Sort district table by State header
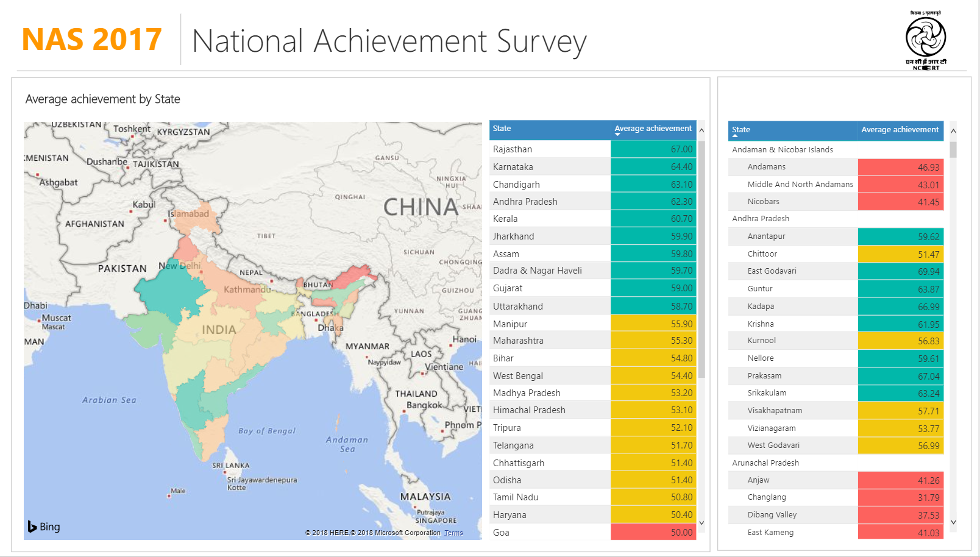The image size is (980, 557). click(793, 131)
